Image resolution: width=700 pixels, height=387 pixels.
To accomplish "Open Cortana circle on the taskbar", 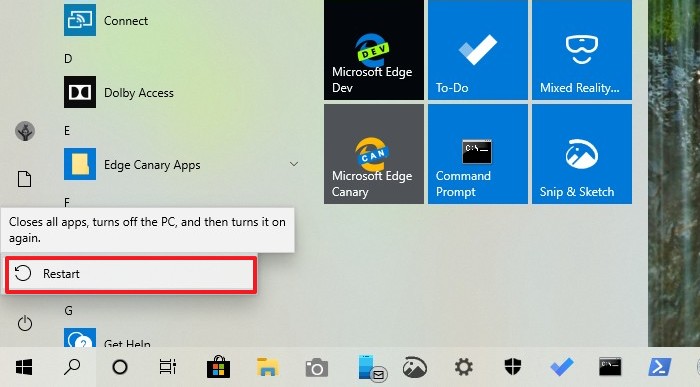I will click(120, 367).
